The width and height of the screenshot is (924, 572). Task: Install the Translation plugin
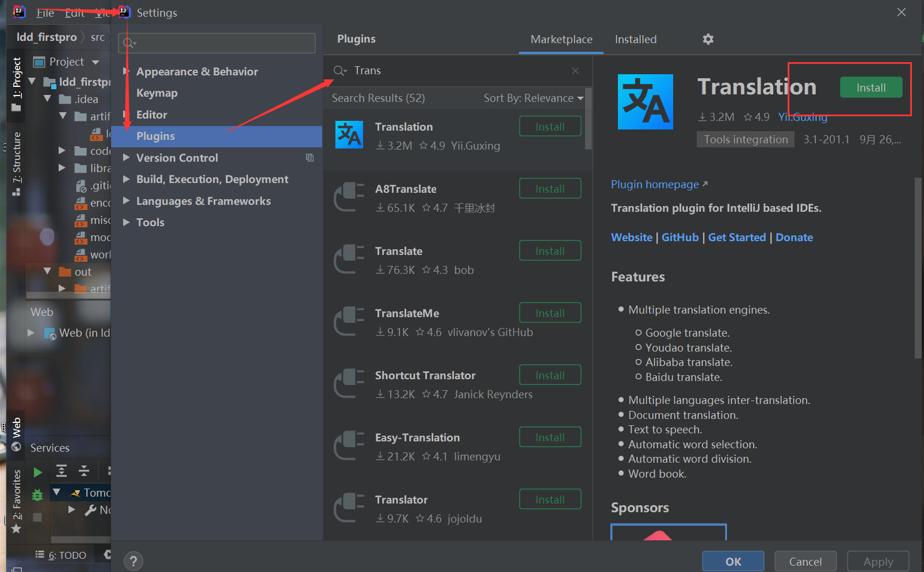(870, 87)
